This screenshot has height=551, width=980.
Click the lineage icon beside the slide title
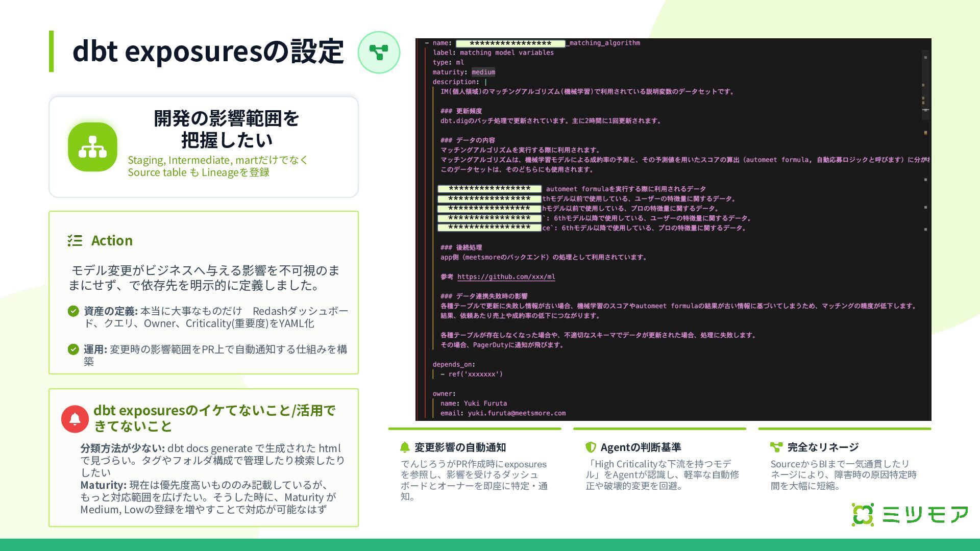(x=379, y=52)
